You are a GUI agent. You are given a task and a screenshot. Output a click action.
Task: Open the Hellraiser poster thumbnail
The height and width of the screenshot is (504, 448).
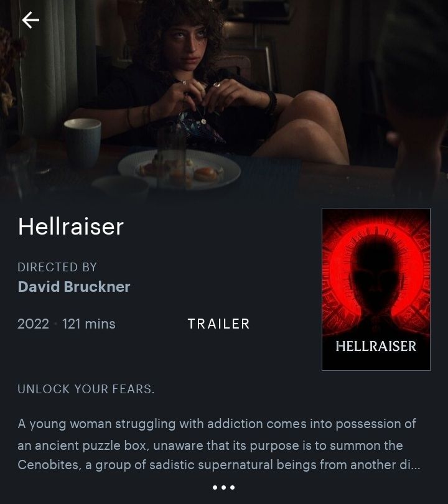pos(376,289)
